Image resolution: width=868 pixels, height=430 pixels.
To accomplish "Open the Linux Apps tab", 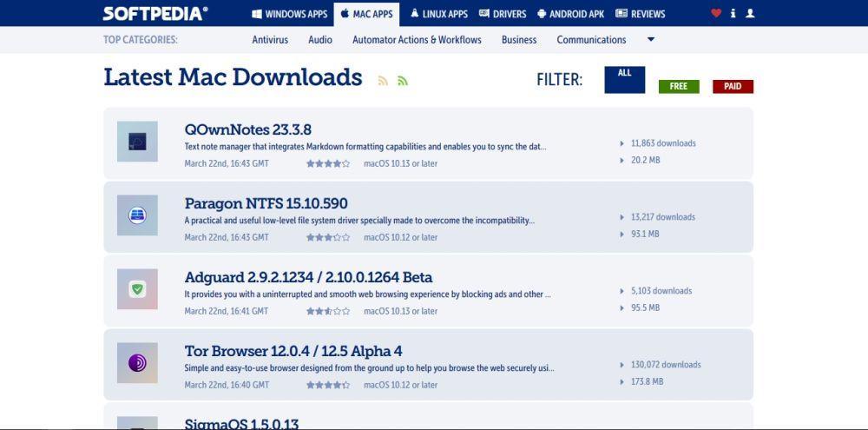I will coord(439,14).
